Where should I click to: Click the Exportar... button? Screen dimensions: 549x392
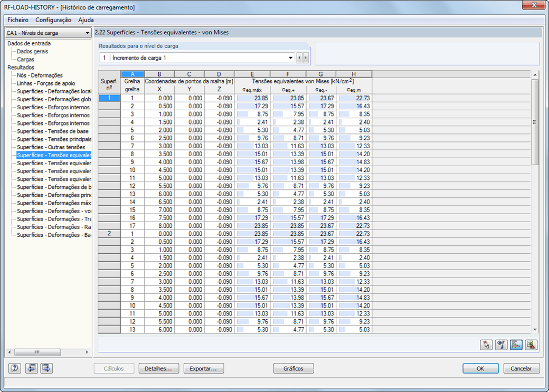pos(204,369)
